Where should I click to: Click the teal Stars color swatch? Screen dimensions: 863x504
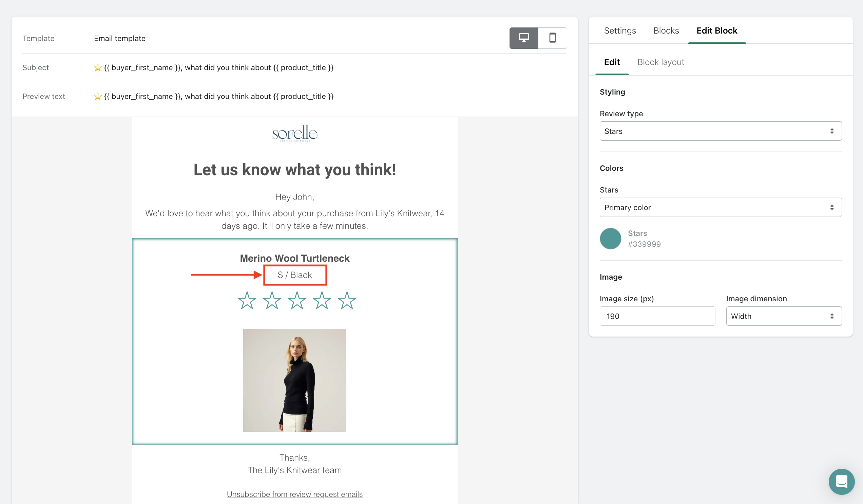tap(610, 239)
